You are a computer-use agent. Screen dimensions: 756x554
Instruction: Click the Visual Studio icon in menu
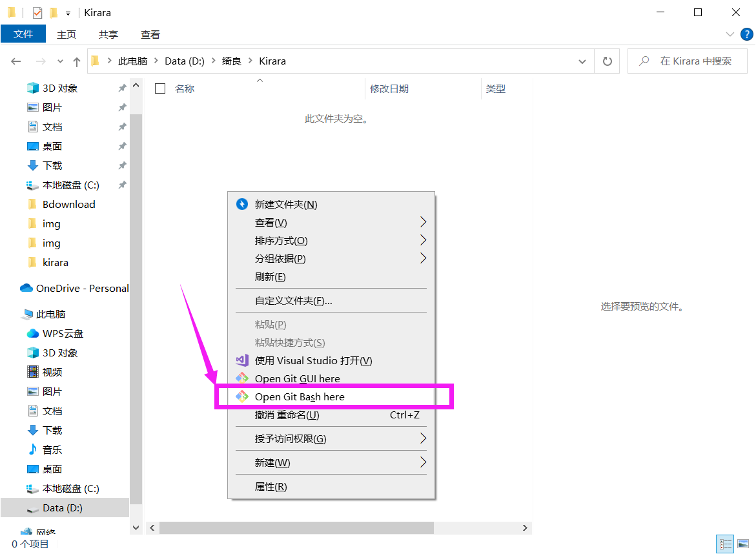(242, 360)
